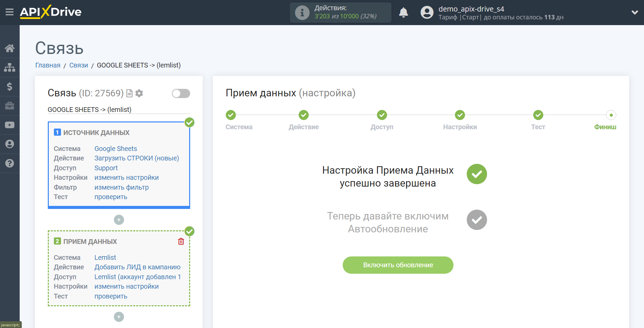Delete the data receiver block (trash icon)
Image resolution: width=644 pixels, height=328 pixels.
(181, 241)
